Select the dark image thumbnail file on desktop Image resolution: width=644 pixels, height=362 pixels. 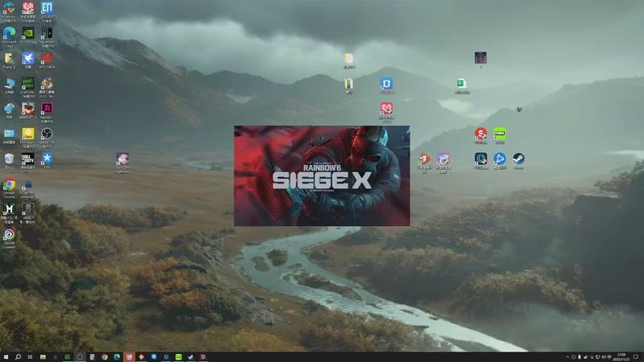click(x=481, y=58)
